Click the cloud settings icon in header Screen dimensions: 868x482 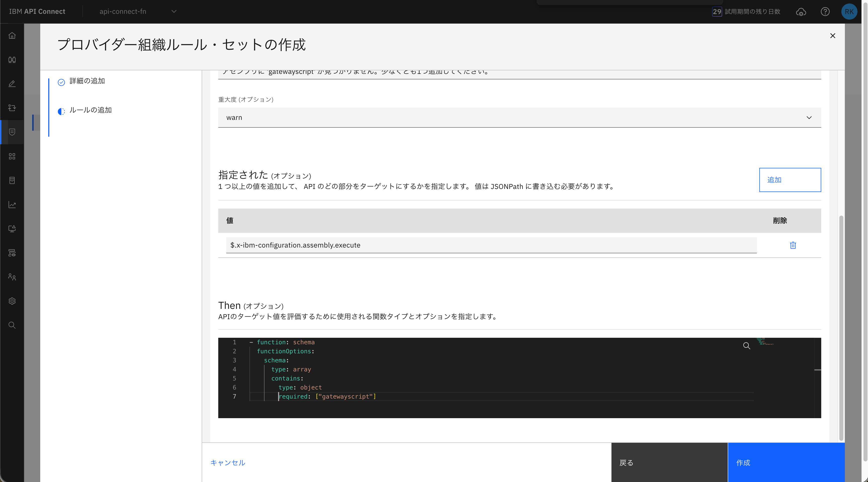coord(801,12)
